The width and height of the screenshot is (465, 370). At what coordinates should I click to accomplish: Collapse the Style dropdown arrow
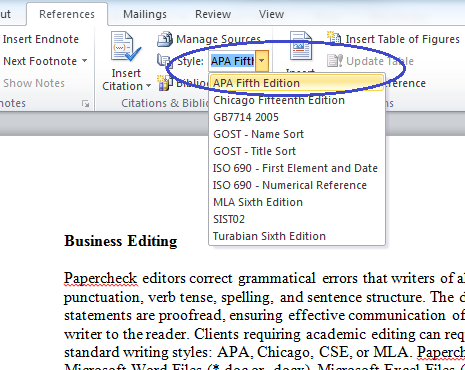(x=262, y=61)
